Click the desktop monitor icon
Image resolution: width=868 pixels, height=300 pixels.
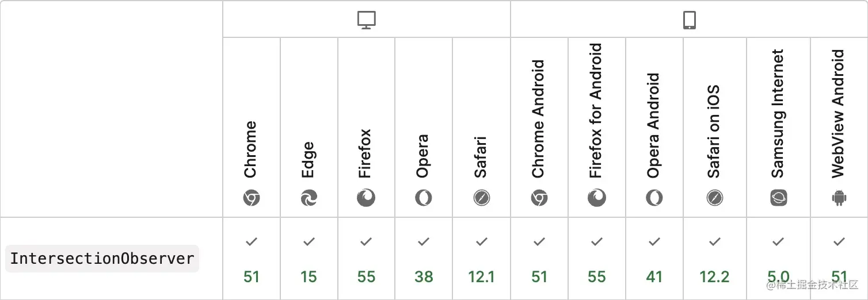(x=366, y=20)
